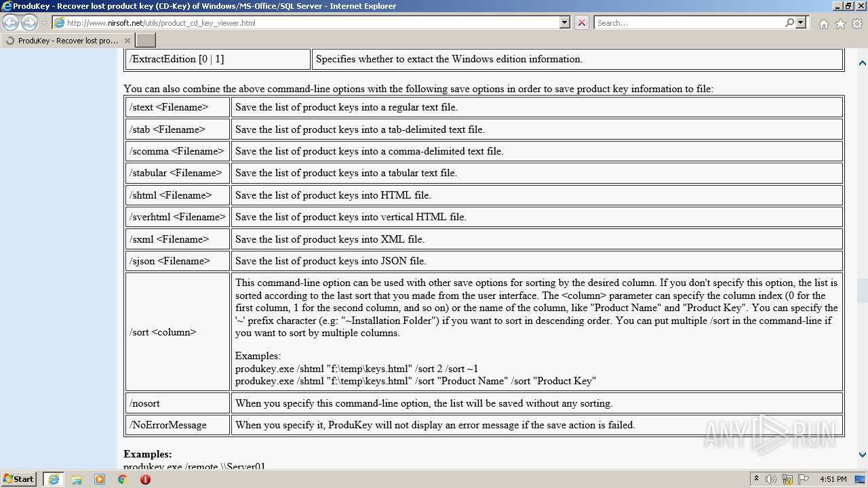Image resolution: width=868 pixels, height=488 pixels.
Task: Click the /ExtractEdition [0 | 1] cell
Action: tap(218, 59)
